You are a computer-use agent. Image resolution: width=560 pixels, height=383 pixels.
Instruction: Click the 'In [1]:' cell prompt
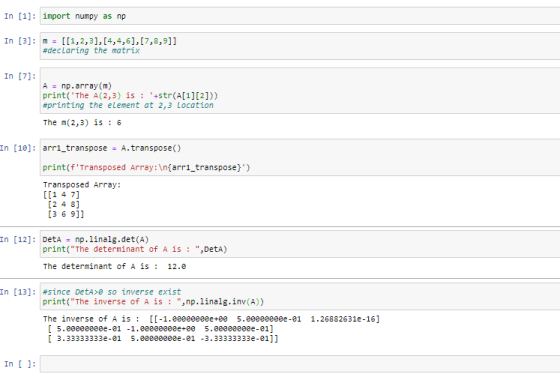(20, 16)
